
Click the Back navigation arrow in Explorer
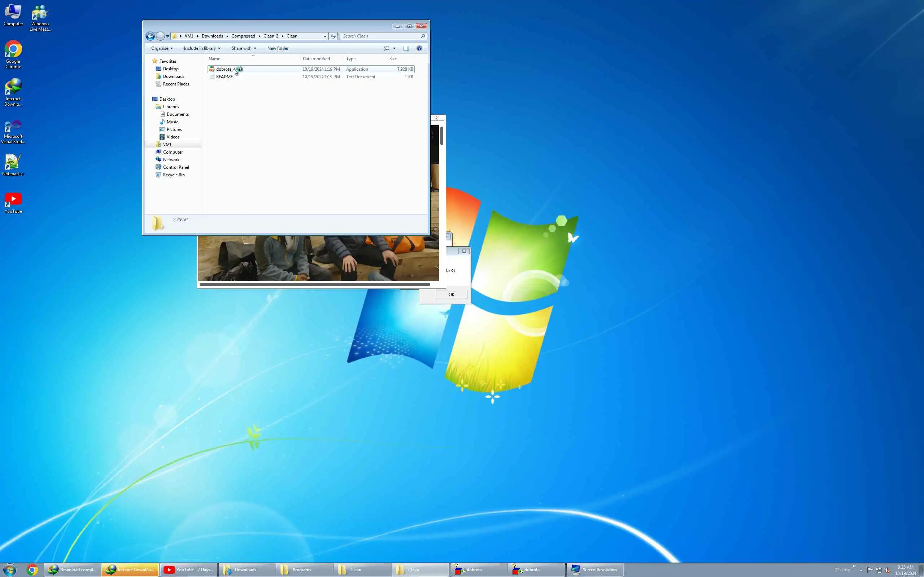(x=150, y=36)
